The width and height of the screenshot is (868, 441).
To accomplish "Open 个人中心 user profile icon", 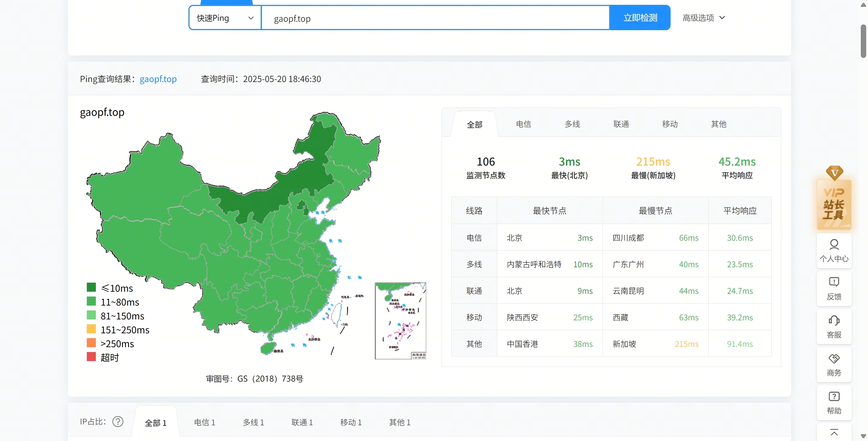I will tap(834, 250).
